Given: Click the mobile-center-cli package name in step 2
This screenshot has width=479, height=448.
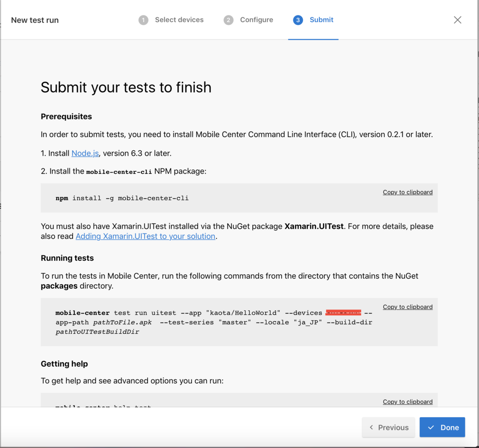Looking at the screenshot, I should click(x=119, y=172).
